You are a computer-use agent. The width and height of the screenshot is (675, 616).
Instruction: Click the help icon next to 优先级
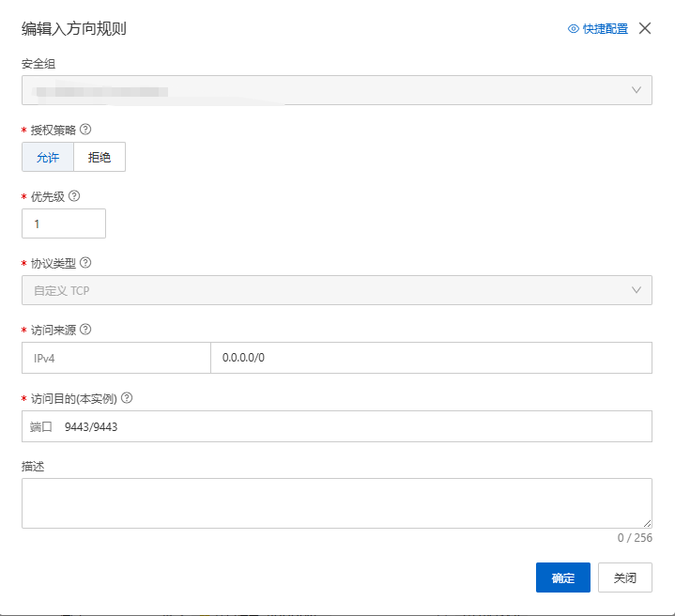[74, 196]
